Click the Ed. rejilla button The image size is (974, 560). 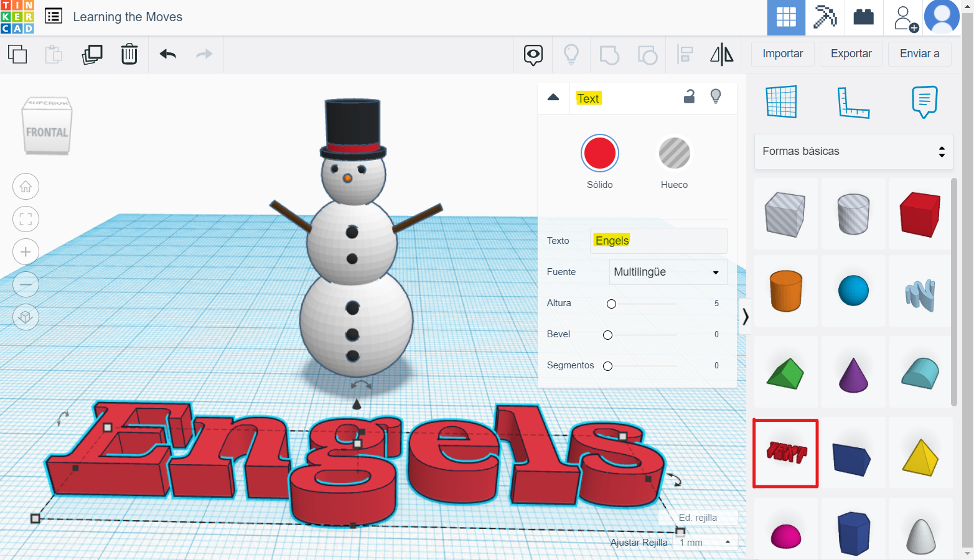698,518
